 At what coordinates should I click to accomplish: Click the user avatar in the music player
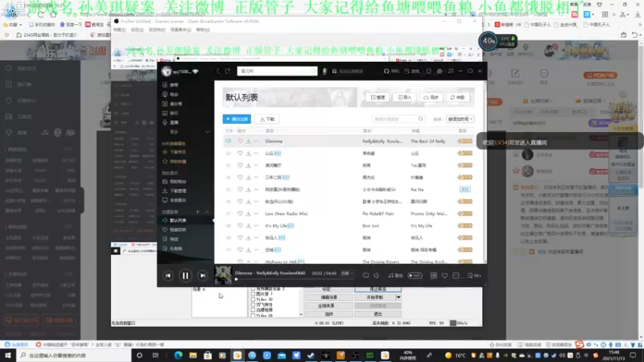(167, 72)
